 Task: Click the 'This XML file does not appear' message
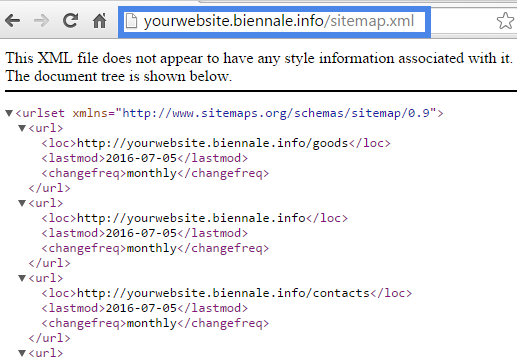[259, 58]
